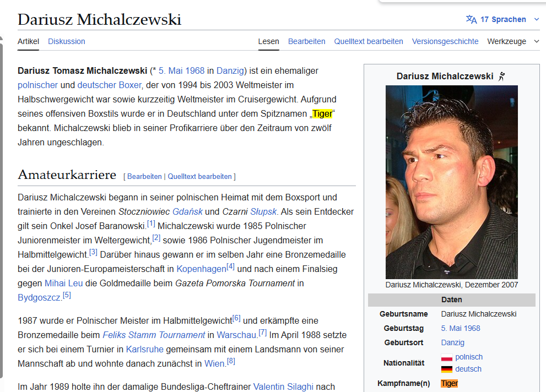Follow the Danzig link in intro

(x=230, y=70)
